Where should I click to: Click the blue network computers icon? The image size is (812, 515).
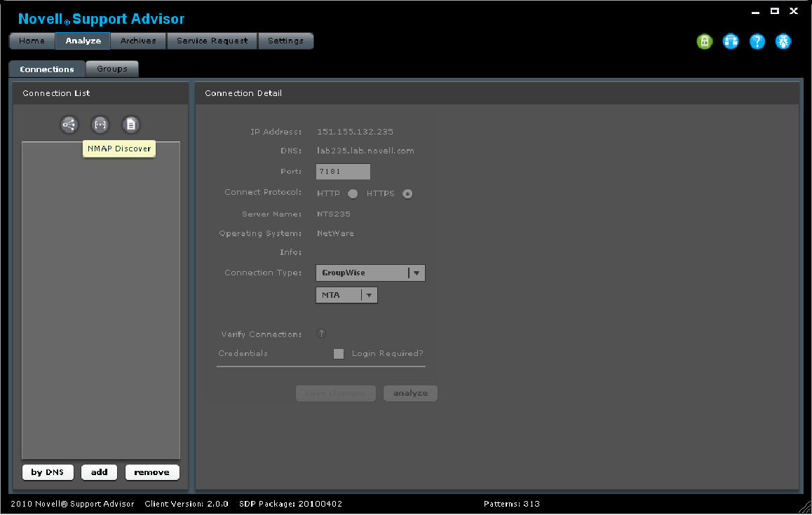click(731, 41)
